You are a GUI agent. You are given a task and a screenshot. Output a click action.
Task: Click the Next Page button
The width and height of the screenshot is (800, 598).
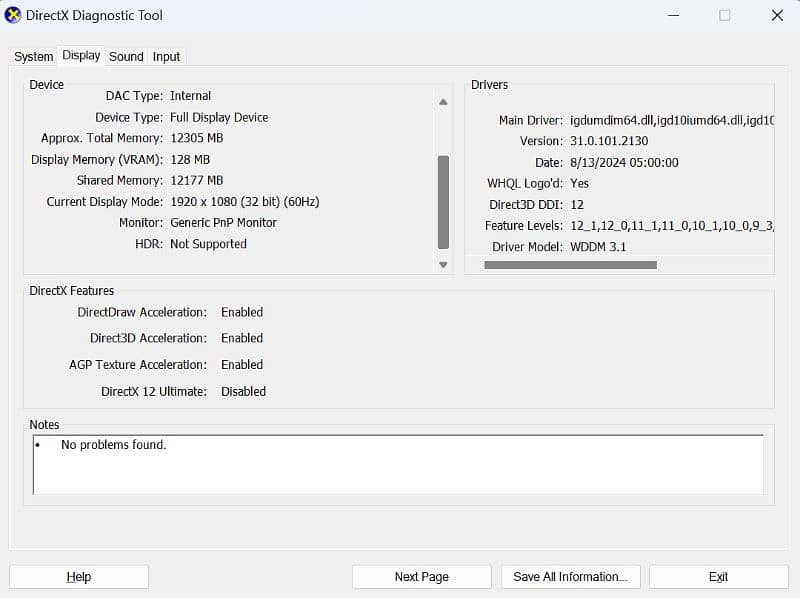[x=421, y=577]
